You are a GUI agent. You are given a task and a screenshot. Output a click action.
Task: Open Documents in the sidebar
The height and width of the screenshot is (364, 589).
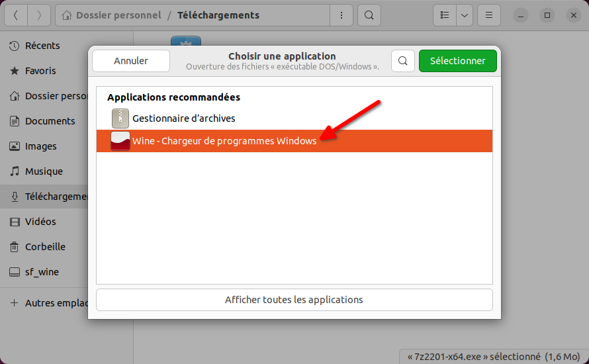coord(44,121)
